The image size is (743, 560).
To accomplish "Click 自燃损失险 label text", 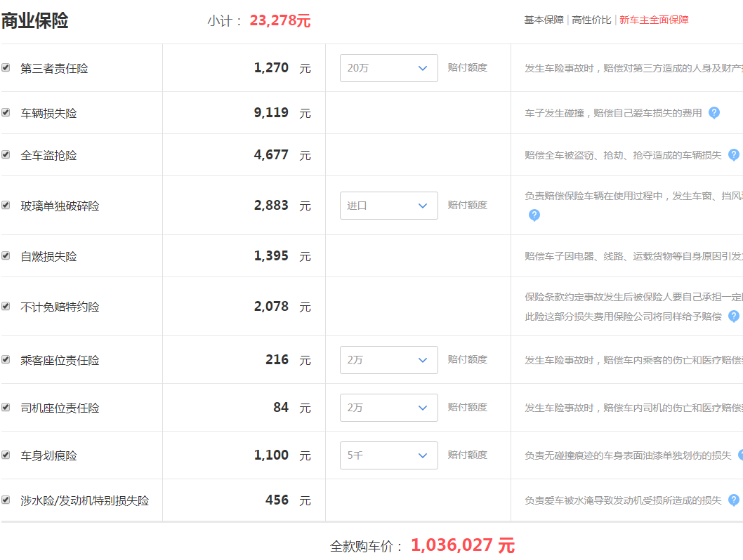I will (48, 257).
